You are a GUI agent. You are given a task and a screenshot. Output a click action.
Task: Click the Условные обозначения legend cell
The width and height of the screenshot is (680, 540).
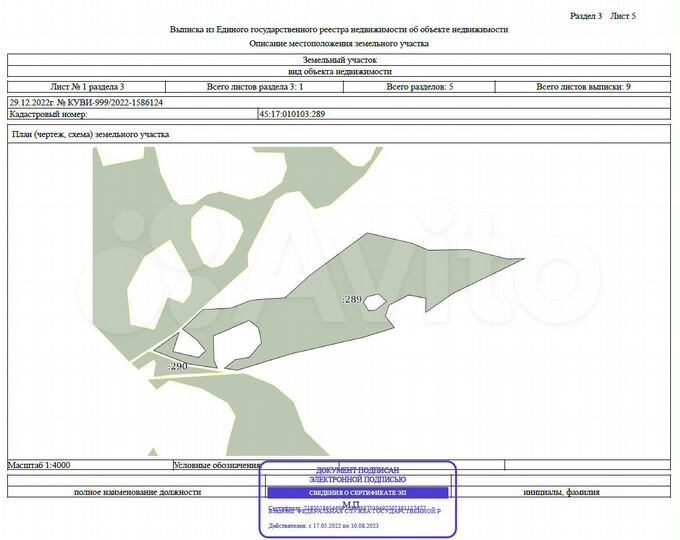(216, 465)
